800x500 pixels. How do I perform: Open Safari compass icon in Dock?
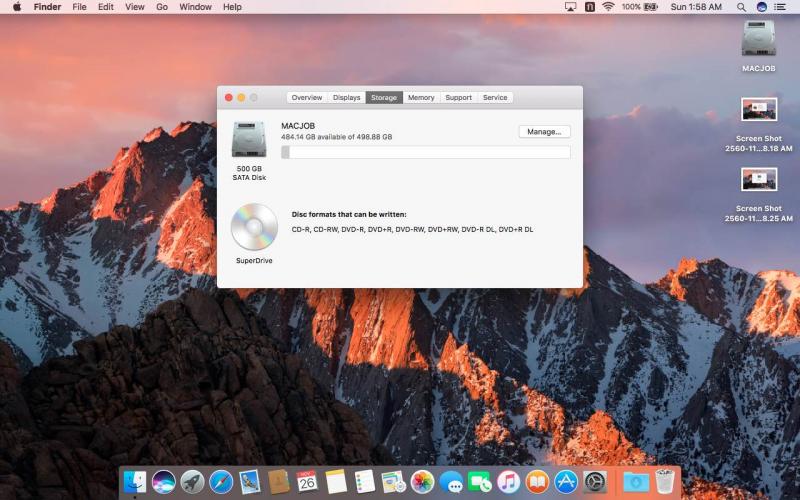tap(221, 482)
